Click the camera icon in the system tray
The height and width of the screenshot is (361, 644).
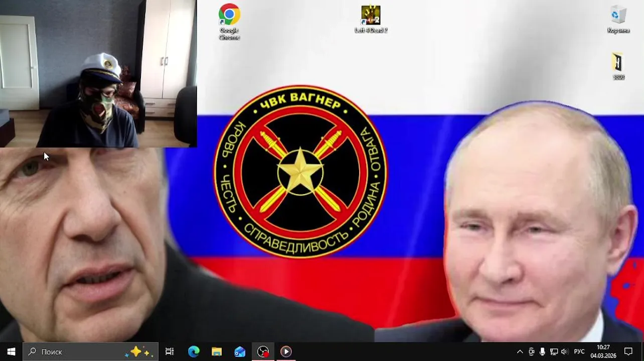pos(531,351)
